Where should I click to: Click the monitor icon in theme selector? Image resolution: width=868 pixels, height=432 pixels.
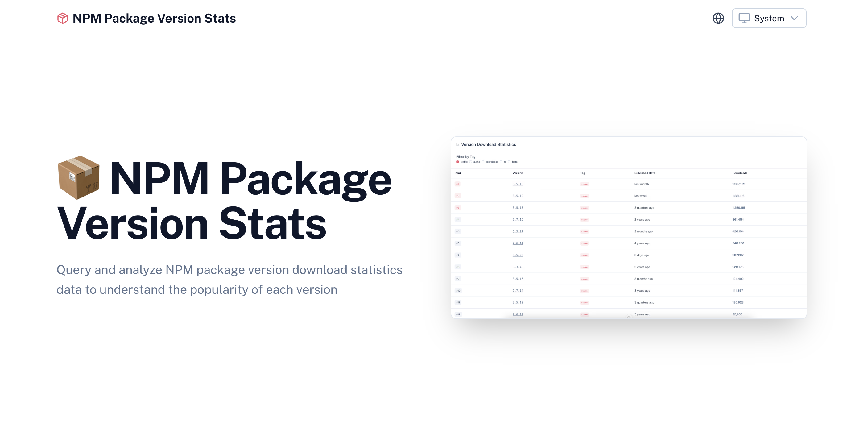point(744,18)
